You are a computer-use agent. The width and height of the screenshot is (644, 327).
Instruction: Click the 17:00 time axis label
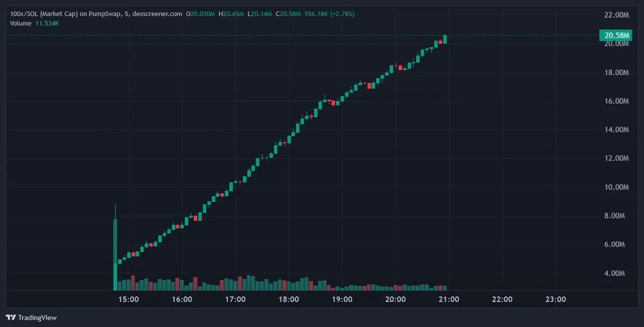point(235,300)
